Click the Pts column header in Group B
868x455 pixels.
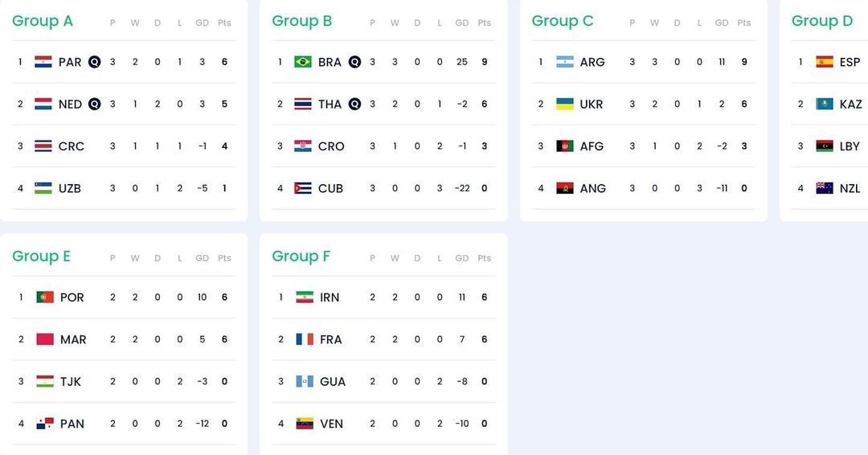485,23
